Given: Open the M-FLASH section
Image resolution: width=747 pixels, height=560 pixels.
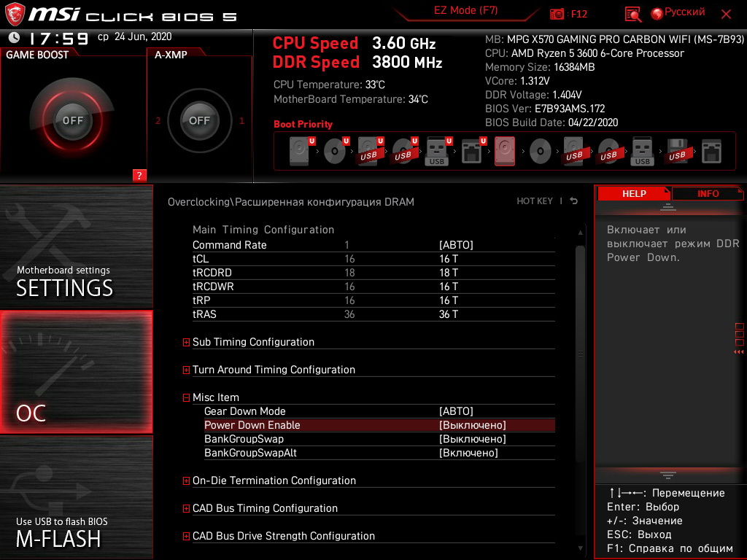Looking at the screenshot, I should (x=76, y=497).
